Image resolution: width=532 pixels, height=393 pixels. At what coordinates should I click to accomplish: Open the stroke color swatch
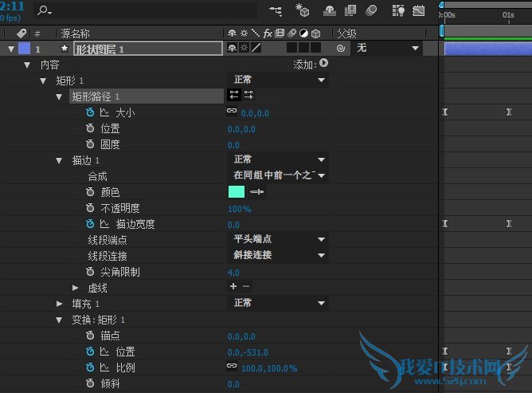click(x=237, y=191)
